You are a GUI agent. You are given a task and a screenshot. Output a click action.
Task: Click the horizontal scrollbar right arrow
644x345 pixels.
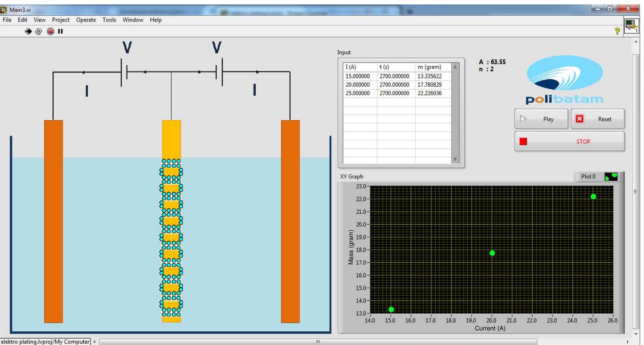(627, 342)
